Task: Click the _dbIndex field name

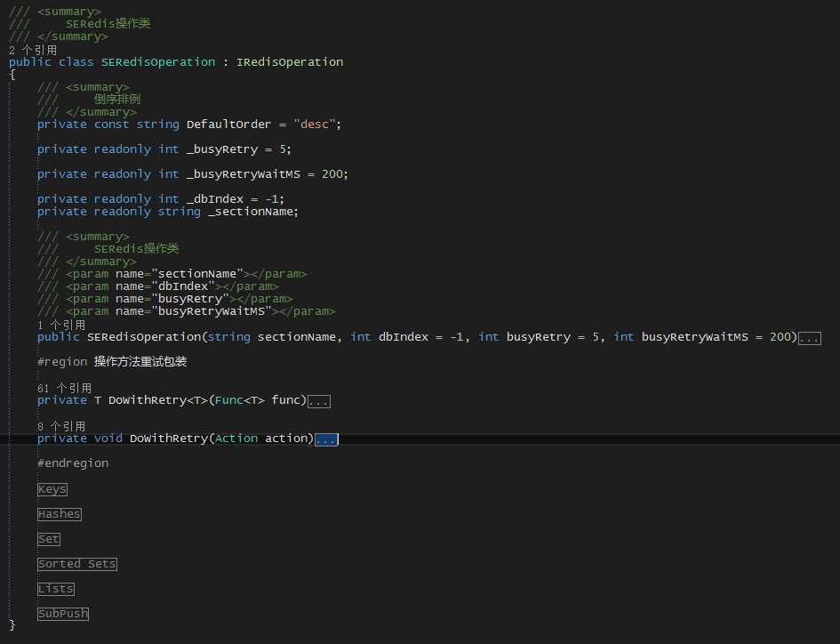Action: coord(215,199)
